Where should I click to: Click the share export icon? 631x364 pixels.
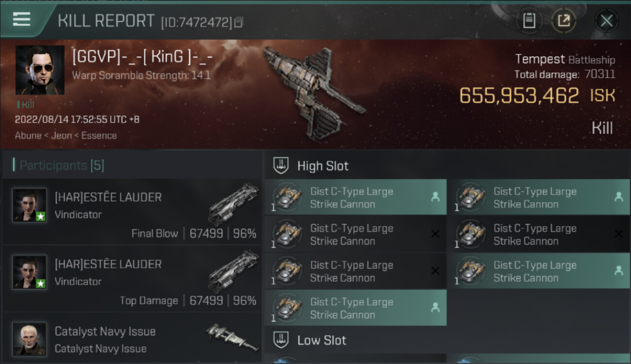564,21
